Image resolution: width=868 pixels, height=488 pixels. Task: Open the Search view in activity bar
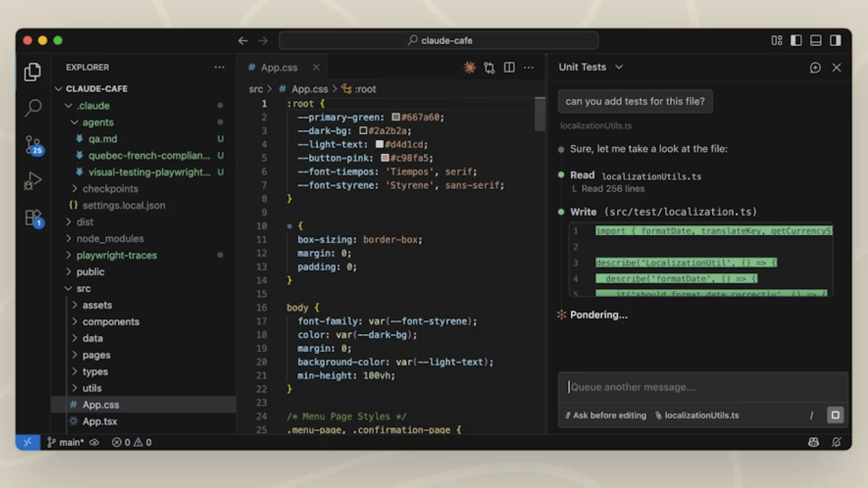click(33, 108)
